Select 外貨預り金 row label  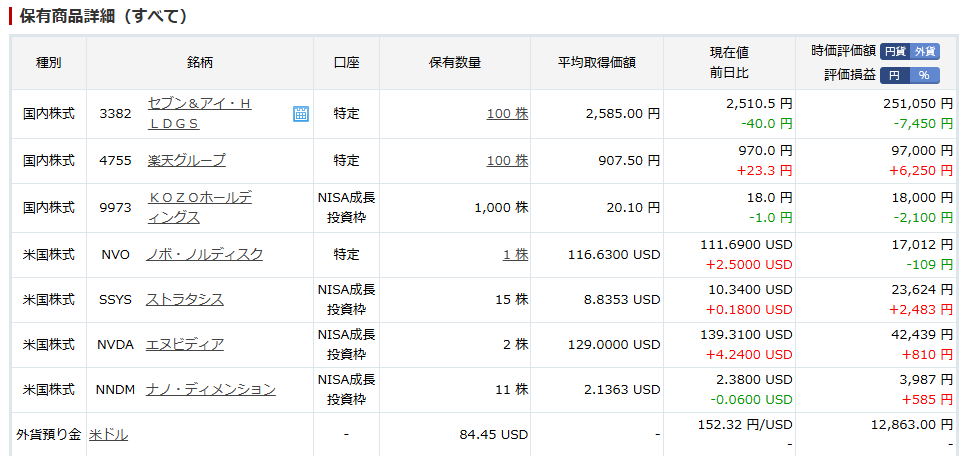coord(48,434)
